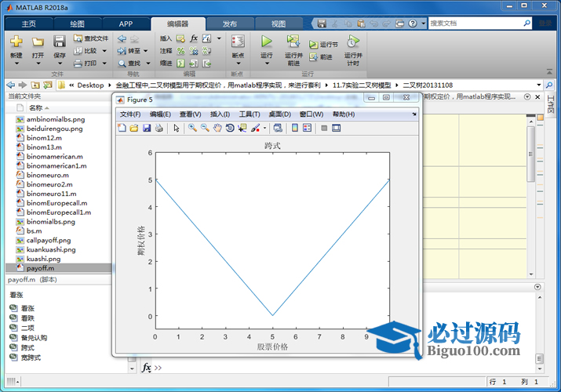Switch to the 视图 view tab
Viewport: 561px width, 392px height.
click(x=279, y=24)
